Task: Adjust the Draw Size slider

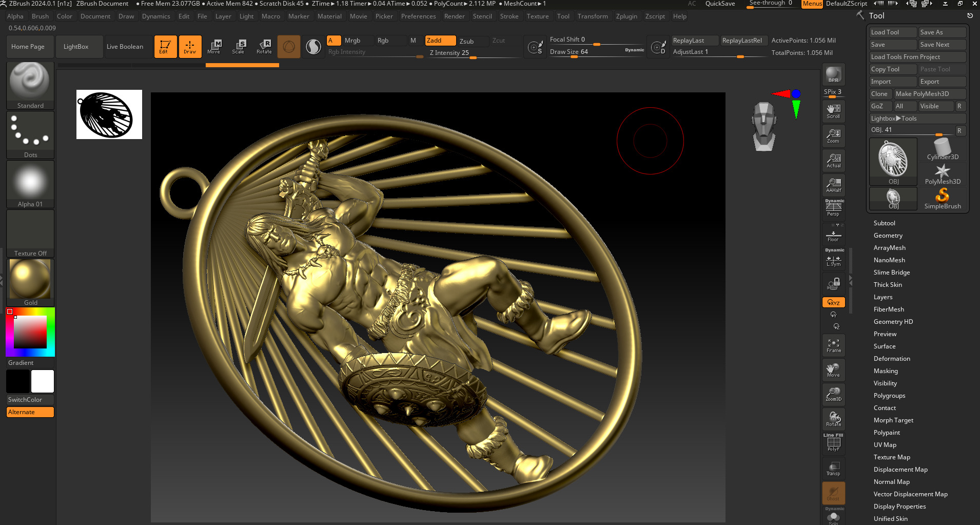Action: (597, 52)
